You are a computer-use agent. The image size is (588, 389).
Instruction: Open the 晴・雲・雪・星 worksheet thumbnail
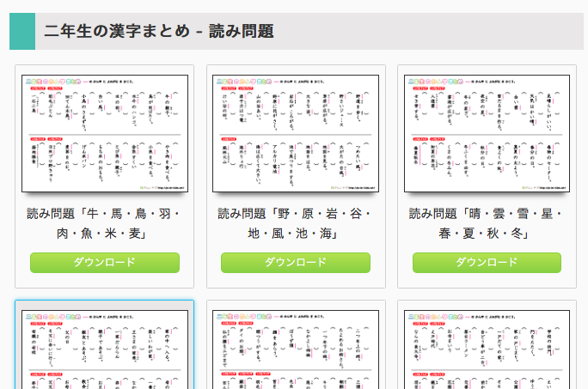[x=487, y=133]
